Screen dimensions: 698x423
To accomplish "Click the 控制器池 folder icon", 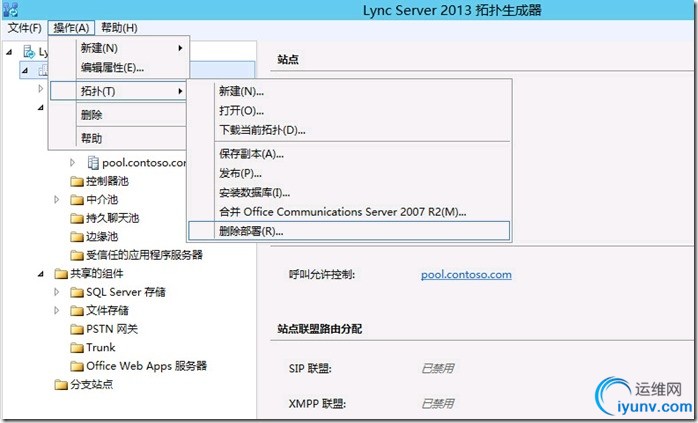I will 77,182.
